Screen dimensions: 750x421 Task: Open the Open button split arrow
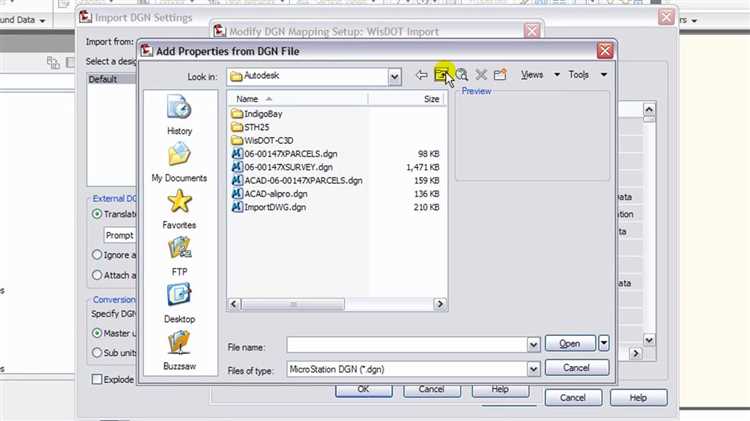point(604,343)
